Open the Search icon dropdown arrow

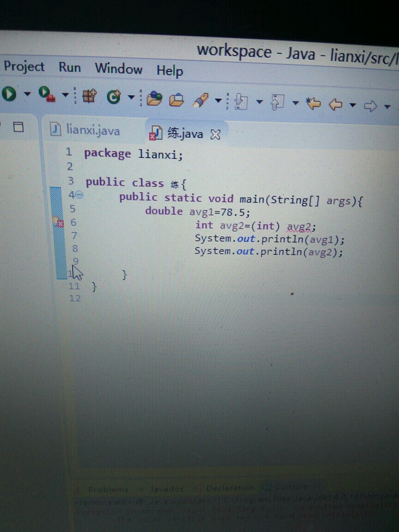[218, 100]
